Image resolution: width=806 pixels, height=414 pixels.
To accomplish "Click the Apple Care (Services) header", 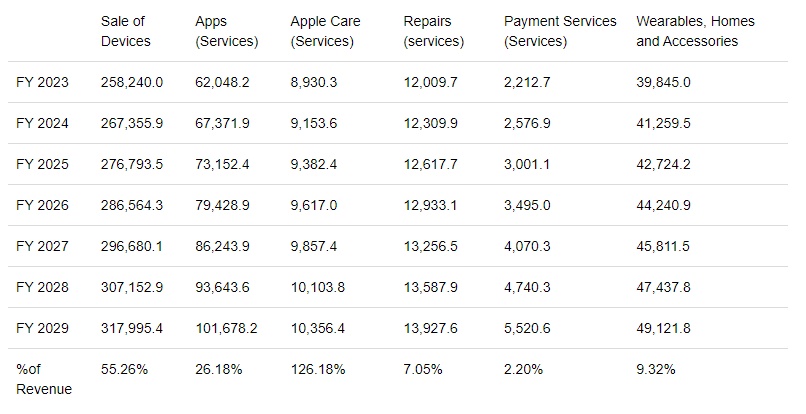I will click(325, 31).
